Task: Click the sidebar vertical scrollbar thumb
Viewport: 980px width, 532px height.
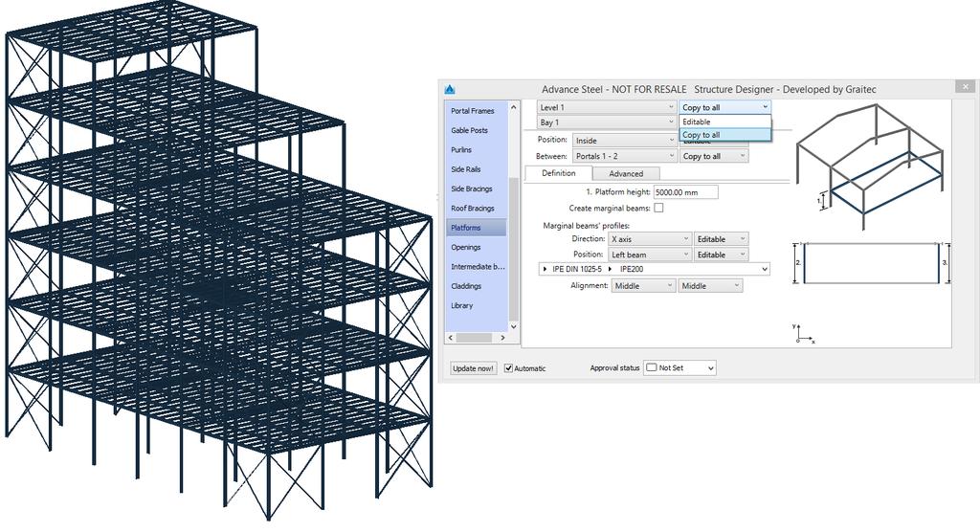Action: pos(514,248)
